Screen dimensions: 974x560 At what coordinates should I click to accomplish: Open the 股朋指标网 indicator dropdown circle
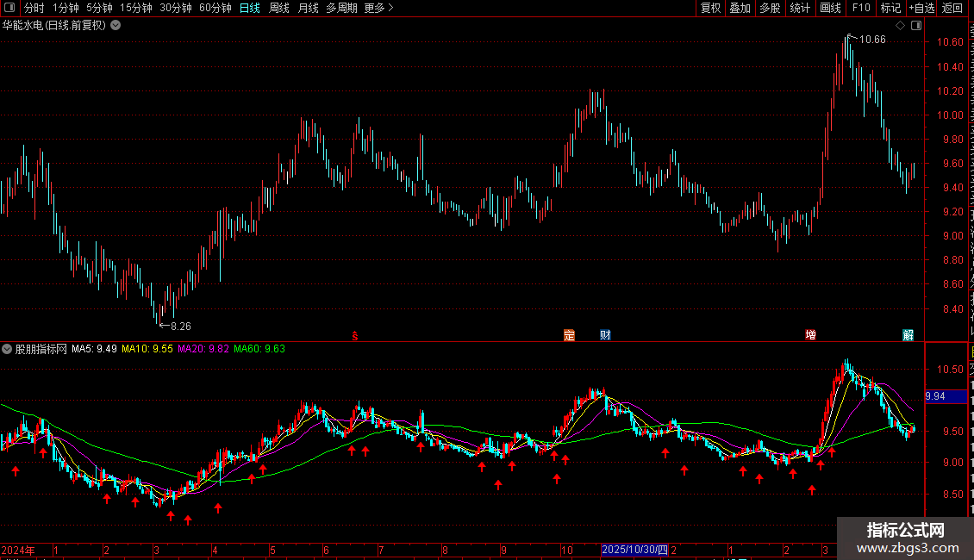tap(7, 349)
